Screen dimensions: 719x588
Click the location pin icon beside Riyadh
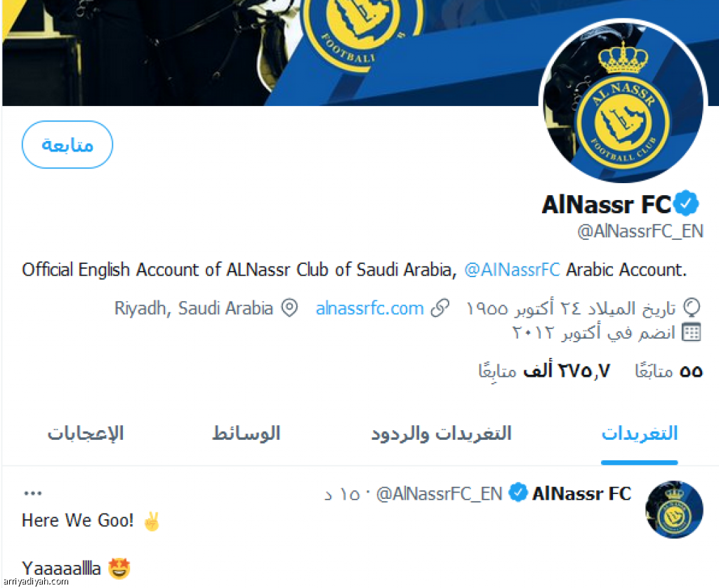point(289,308)
